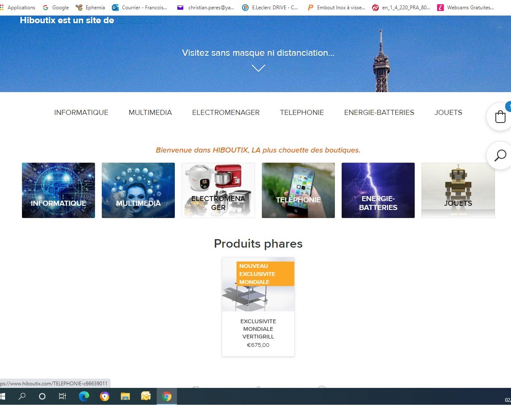
Task: Click the JOUETS robot category tile
Action: (x=458, y=190)
